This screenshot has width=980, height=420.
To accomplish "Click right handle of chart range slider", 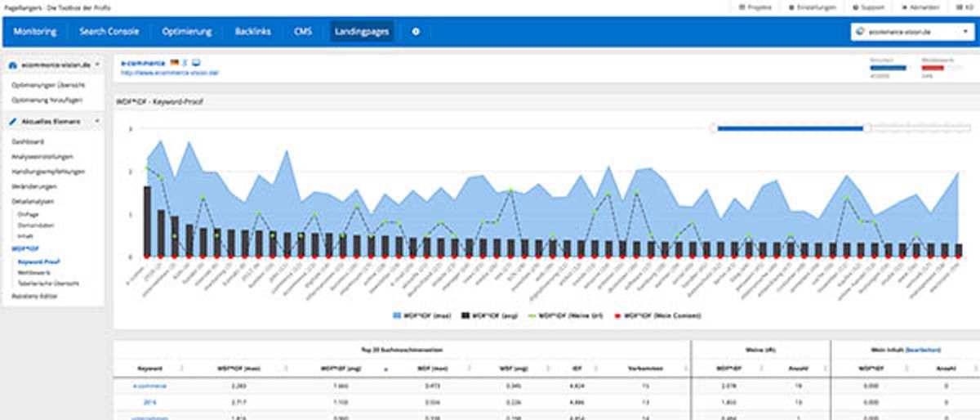I will 867,127.
